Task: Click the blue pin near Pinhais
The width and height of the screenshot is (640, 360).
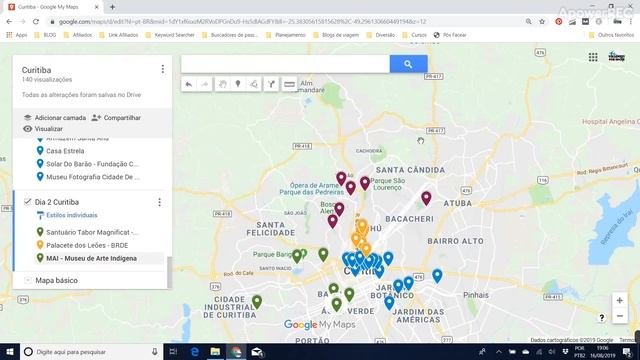Action: pos(437,276)
